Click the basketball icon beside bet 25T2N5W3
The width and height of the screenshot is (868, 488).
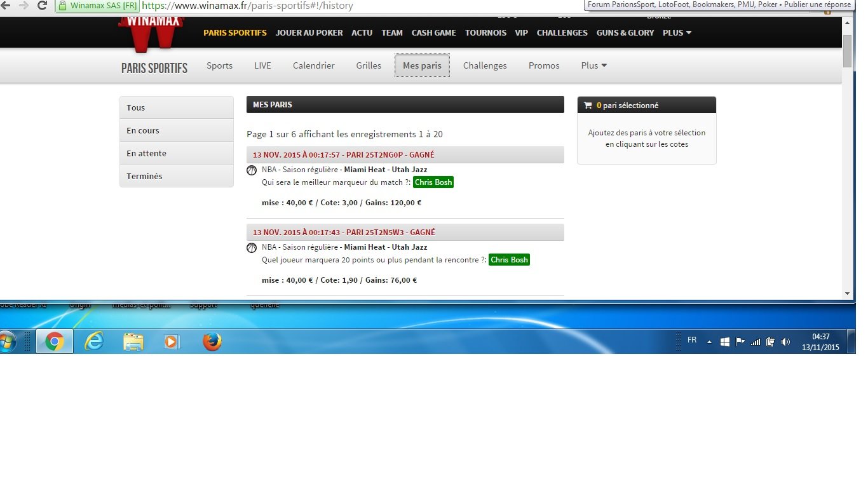pyautogui.click(x=251, y=248)
